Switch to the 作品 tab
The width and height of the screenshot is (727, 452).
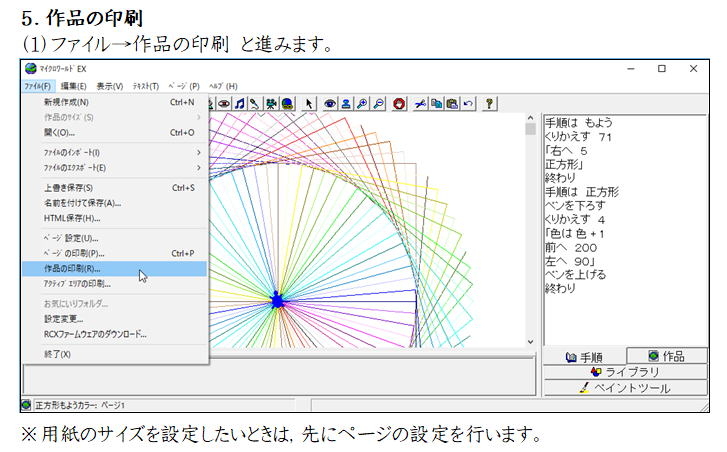667,356
